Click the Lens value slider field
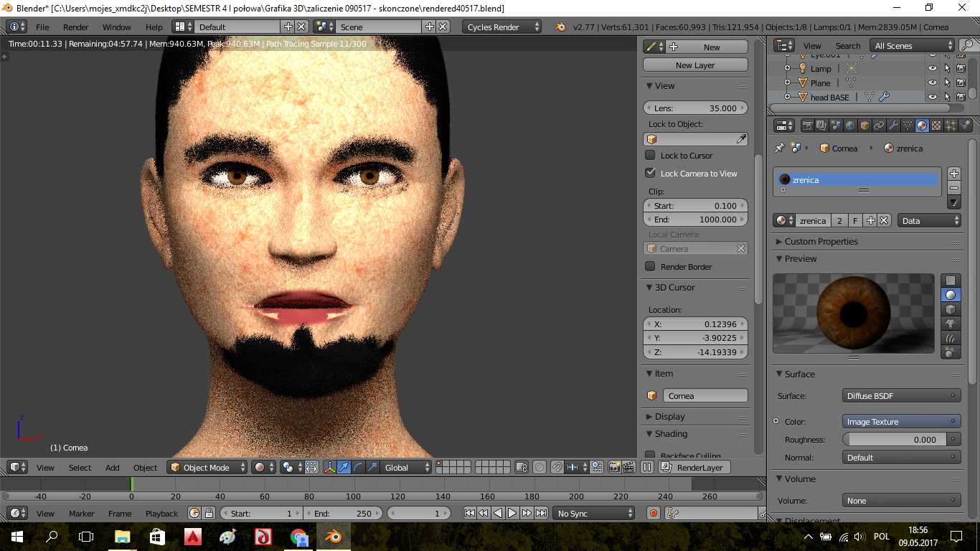Screen dimensions: 980x551 695,108
